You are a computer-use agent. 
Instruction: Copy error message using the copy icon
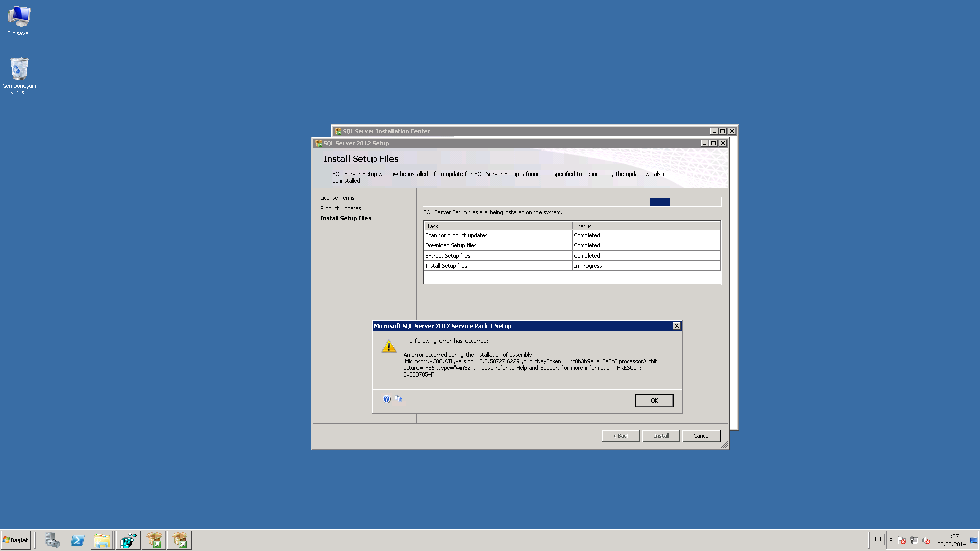[x=399, y=399]
